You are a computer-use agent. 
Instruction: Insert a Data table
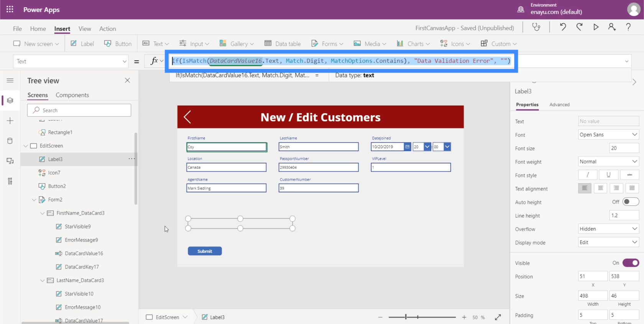[x=283, y=43]
